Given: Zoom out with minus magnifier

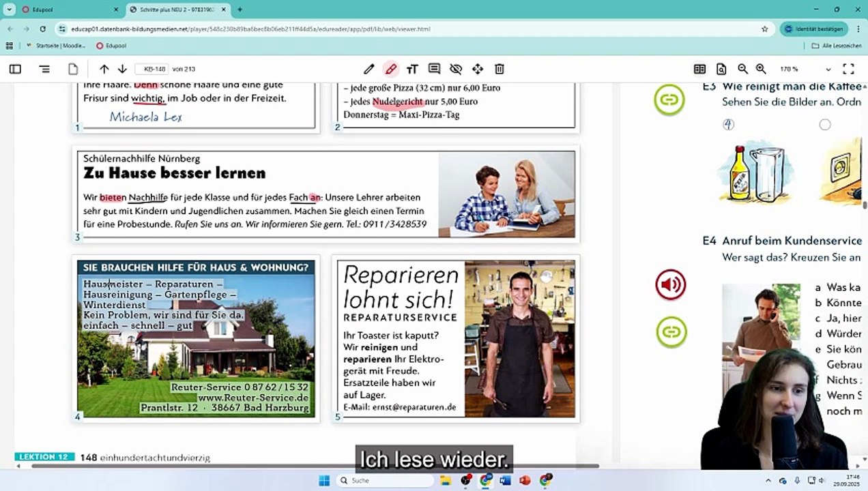Looking at the screenshot, I should [742, 69].
